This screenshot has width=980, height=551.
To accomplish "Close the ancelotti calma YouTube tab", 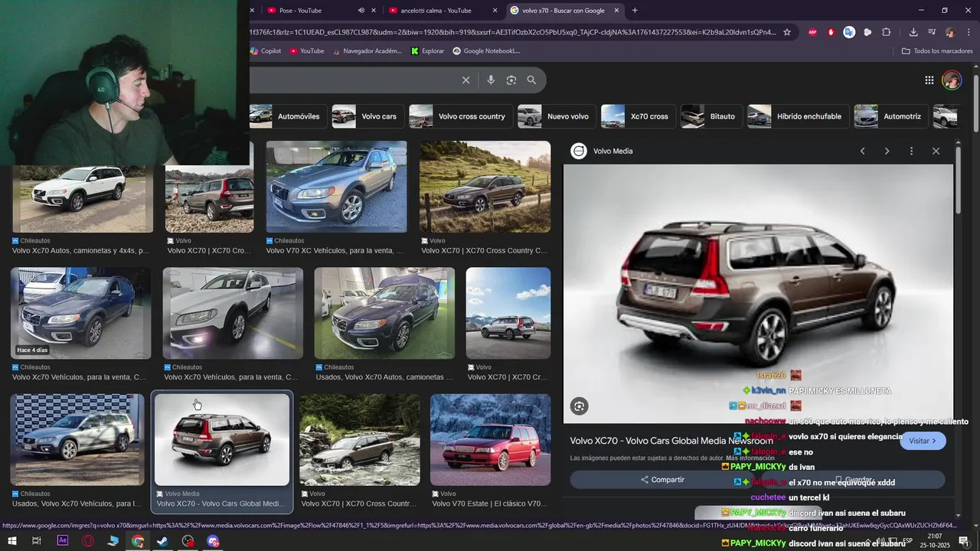I will (495, 10).
